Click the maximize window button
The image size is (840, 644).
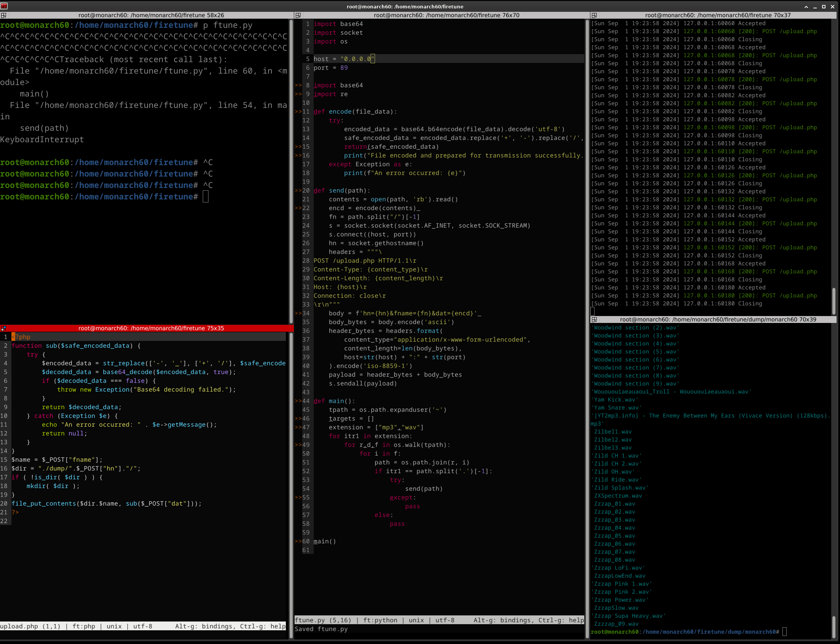point(824,6)
